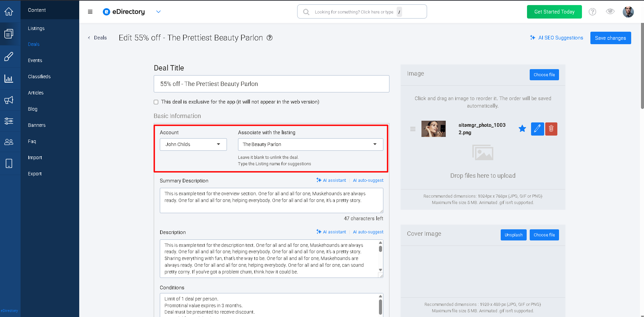Toggle the hamburger sidebar menu
644x317 pixels.
pos(90,12)
